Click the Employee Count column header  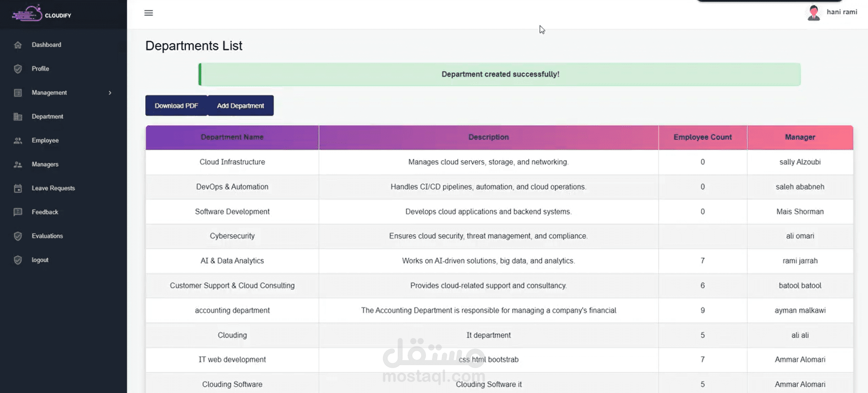(x=703, y=137)
